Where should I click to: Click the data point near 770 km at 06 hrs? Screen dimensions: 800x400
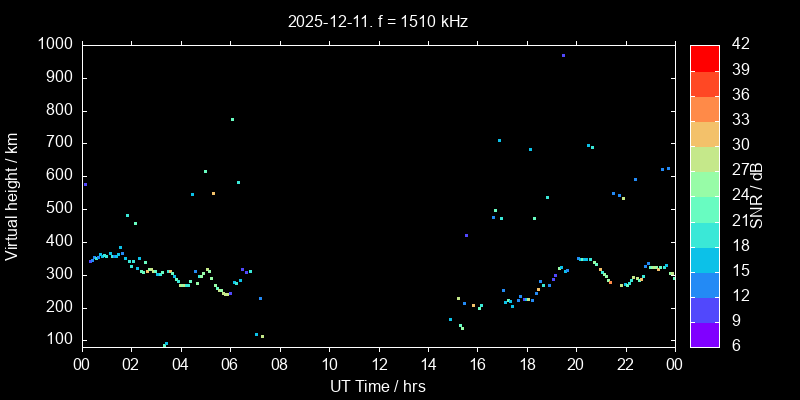(232, 120)
